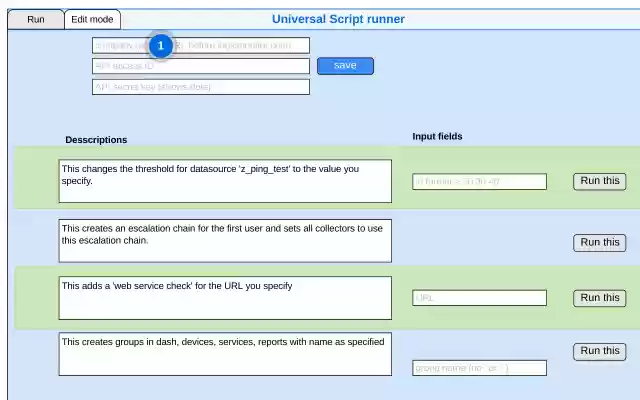The image size is (640, 400).
Task: Edit the z_ping_test threshold description box
Action: pyautogui.click(x=225, y=181)
